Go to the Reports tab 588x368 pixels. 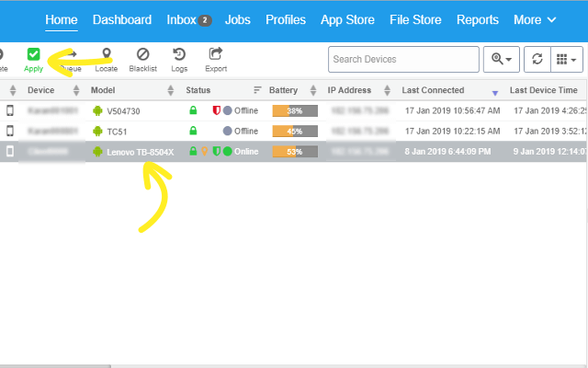[478, 19]
